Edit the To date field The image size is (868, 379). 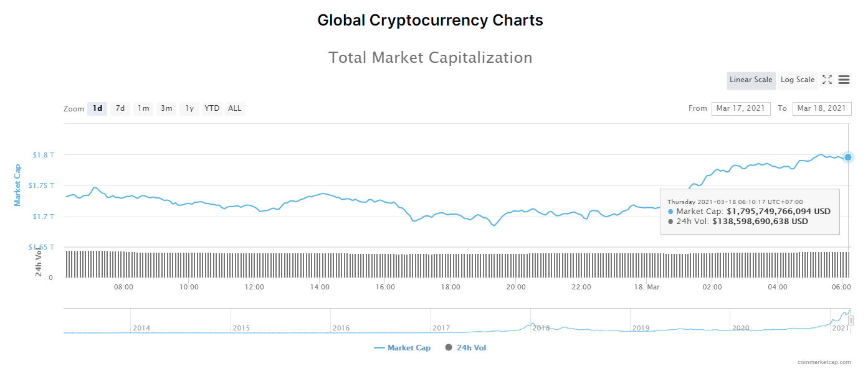[x=821, y=108]
